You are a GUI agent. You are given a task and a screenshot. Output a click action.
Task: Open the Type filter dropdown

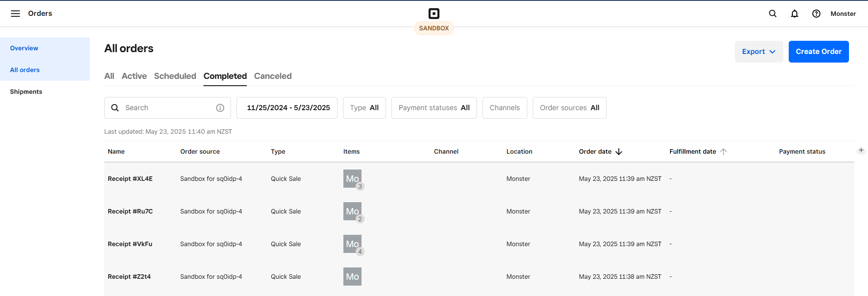click(x=364, y=108)
